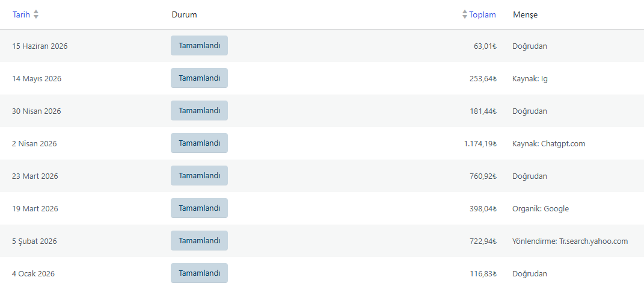Open Tamamlandı status for 4 Ocak 2026

click(199, 273)
